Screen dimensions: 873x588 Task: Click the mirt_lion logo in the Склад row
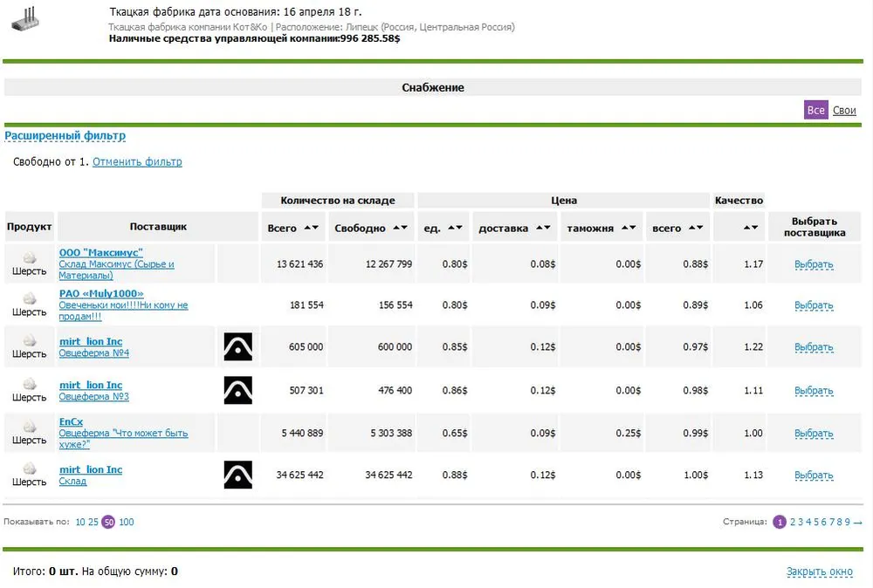[x=237, y=475]
